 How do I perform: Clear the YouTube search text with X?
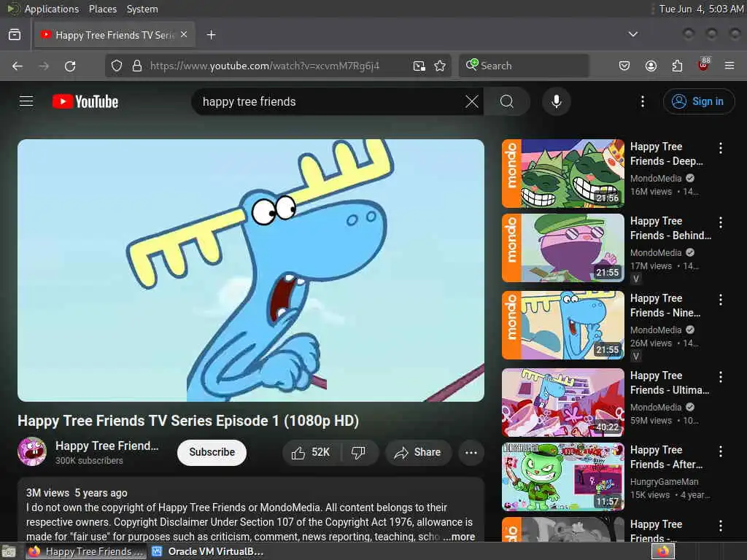point(472,101)
